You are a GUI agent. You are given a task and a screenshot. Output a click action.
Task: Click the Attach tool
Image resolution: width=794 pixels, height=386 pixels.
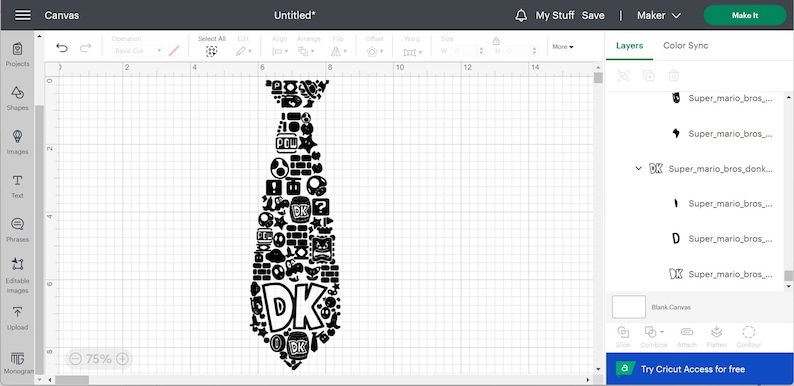coord(687,337)
